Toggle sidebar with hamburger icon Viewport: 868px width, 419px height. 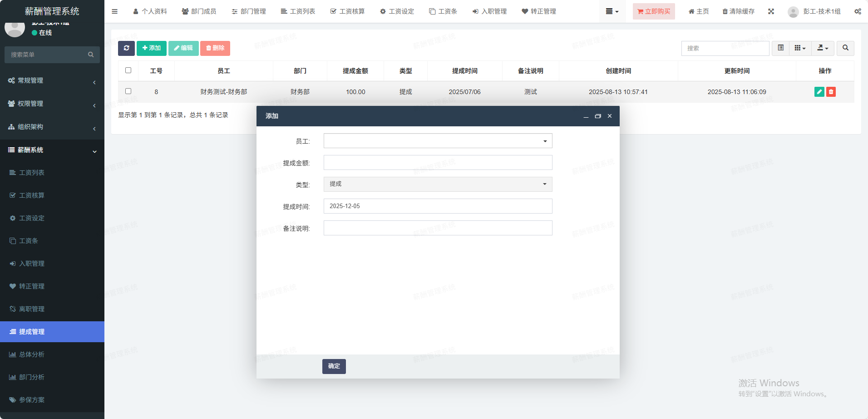pos(114,11)
